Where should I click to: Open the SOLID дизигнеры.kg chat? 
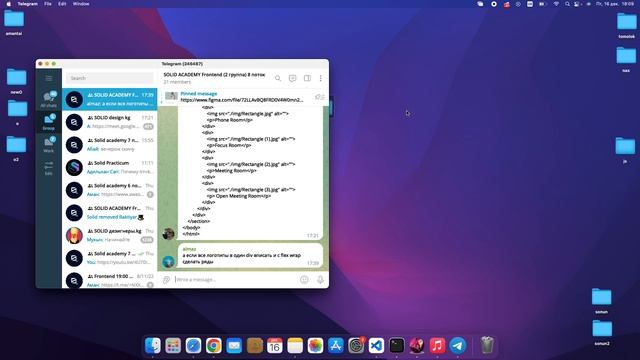coord(109,236)
